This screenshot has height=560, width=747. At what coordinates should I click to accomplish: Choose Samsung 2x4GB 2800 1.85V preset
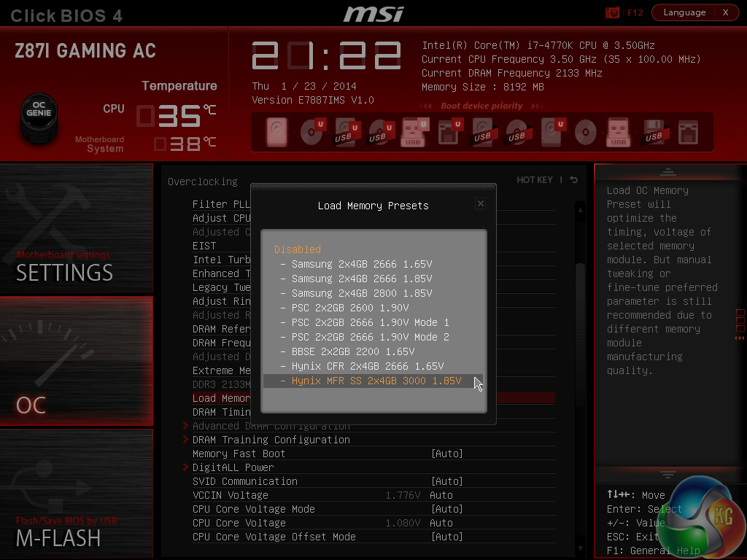(362, 293)
